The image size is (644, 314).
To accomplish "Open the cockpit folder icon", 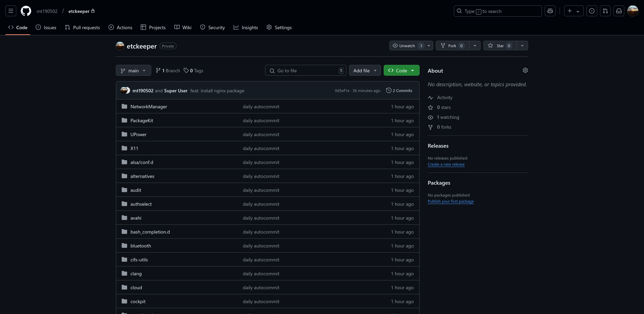I will pos(124,301).
